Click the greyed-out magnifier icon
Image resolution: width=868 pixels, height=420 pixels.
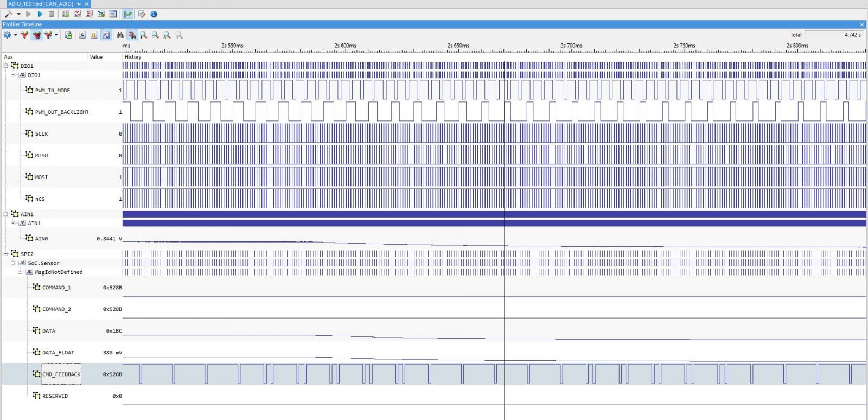[x=179, y=35]
